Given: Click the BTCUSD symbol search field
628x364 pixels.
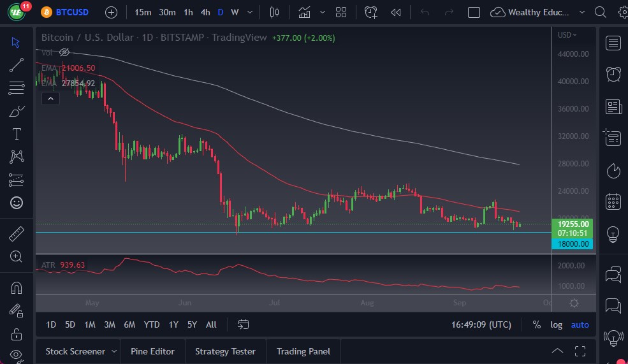Looking at the screenshot, I should pyautogui.click(x=72, y=12).
